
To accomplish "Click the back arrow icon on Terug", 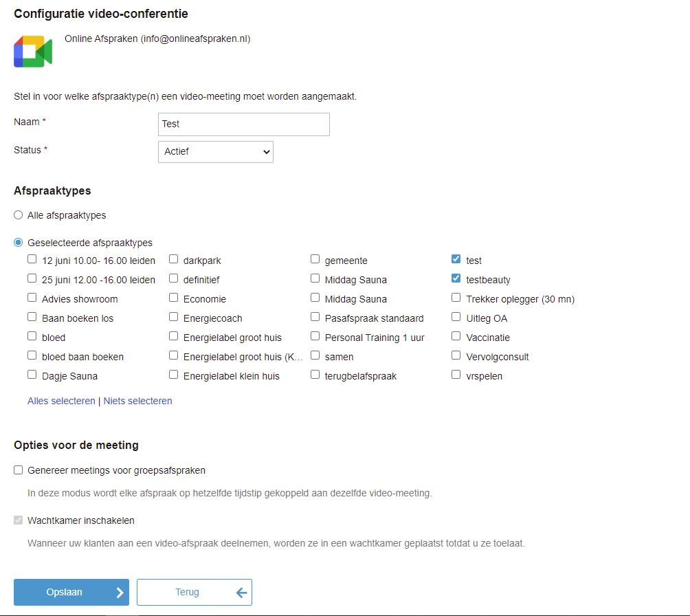I will [241, 593].
